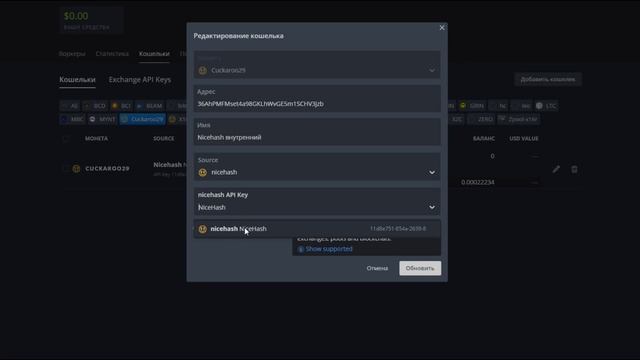
Task: Edit the CUCKAROO29 wallet with pencil icon
Action: (556, 169)
